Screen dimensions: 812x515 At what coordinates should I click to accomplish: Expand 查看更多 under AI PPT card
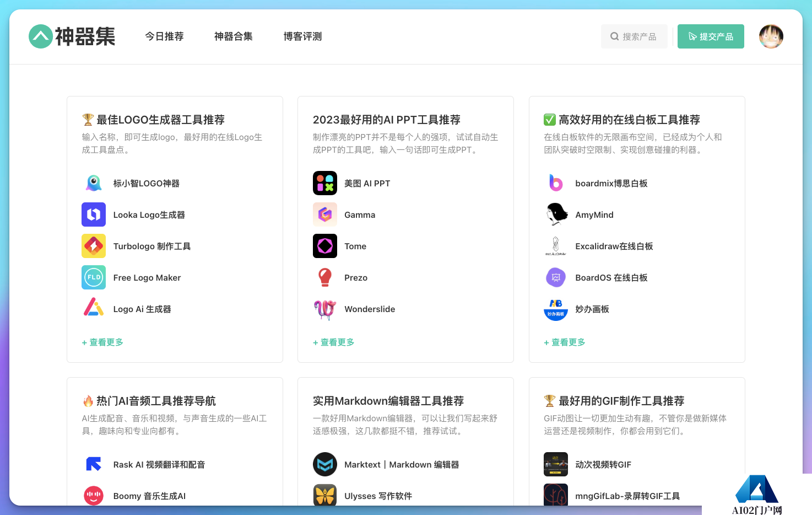point(334,342)
